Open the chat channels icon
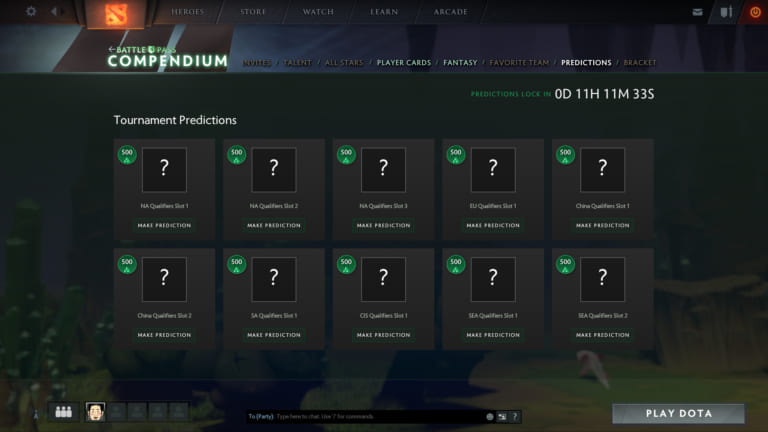The height and width of the screenshot is (432, 768). pos(502,417)
